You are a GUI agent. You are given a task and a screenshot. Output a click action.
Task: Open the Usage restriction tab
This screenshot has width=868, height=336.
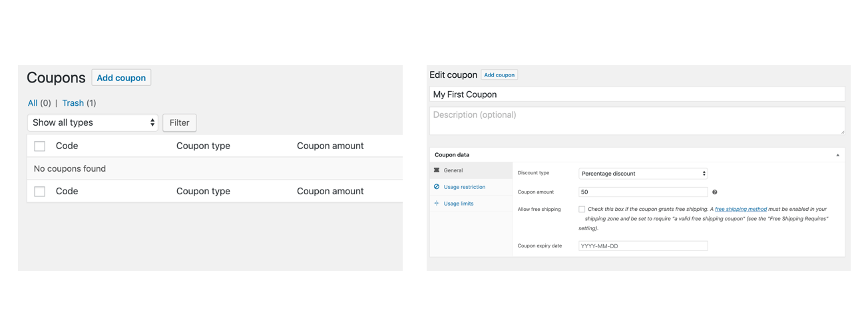coord(464,187)
